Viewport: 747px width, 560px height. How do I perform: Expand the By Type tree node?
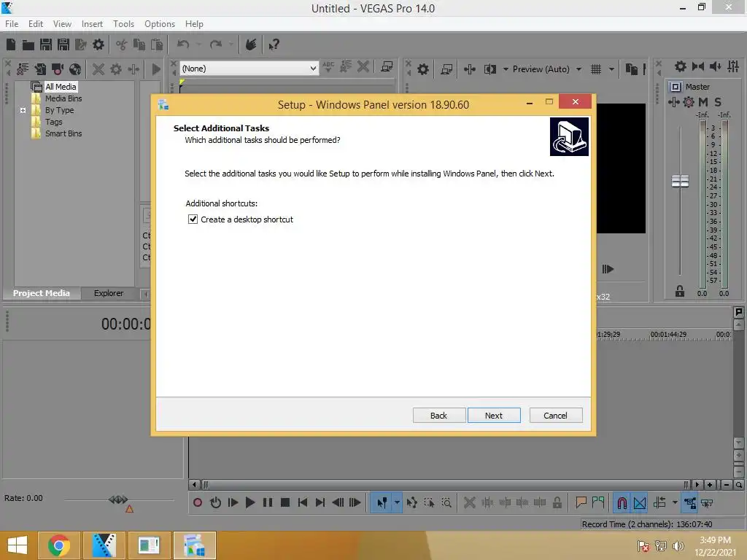pos(23,111)
